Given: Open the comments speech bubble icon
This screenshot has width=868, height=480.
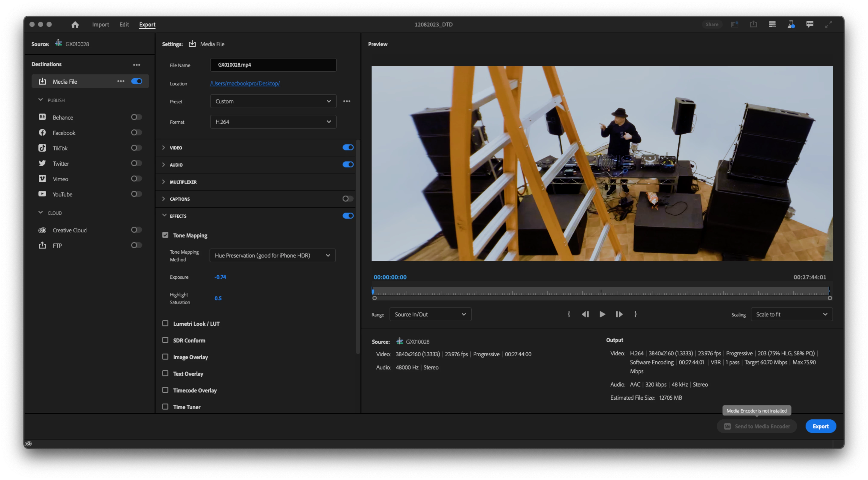Looking at the screenshot, I should pyautogui.click(x=810, y=24).
